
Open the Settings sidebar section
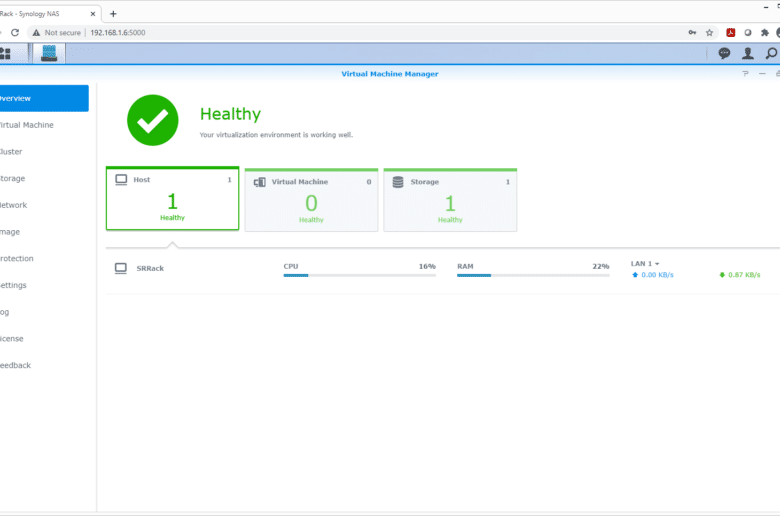[x=44, y=285]
